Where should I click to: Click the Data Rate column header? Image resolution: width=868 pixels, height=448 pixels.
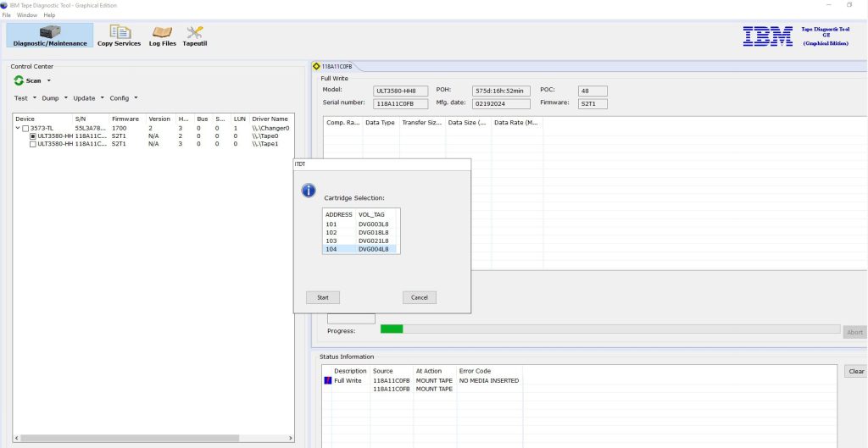(x=516, y=123)
